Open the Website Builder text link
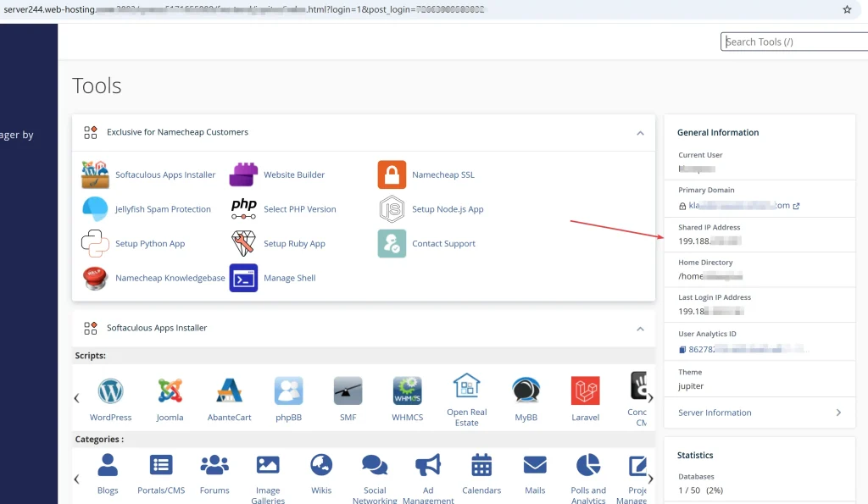The image size is (868, 504). pos(294,174)
